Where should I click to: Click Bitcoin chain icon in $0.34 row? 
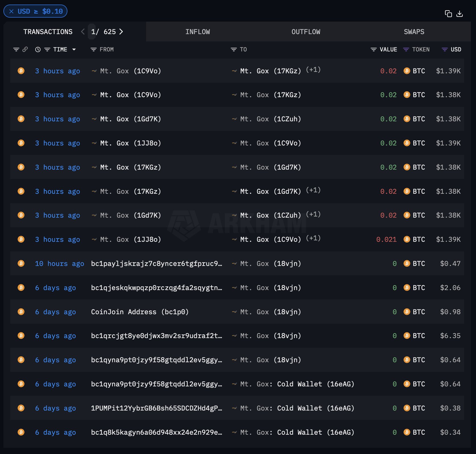pyautogui.click(x=21, y=432)
